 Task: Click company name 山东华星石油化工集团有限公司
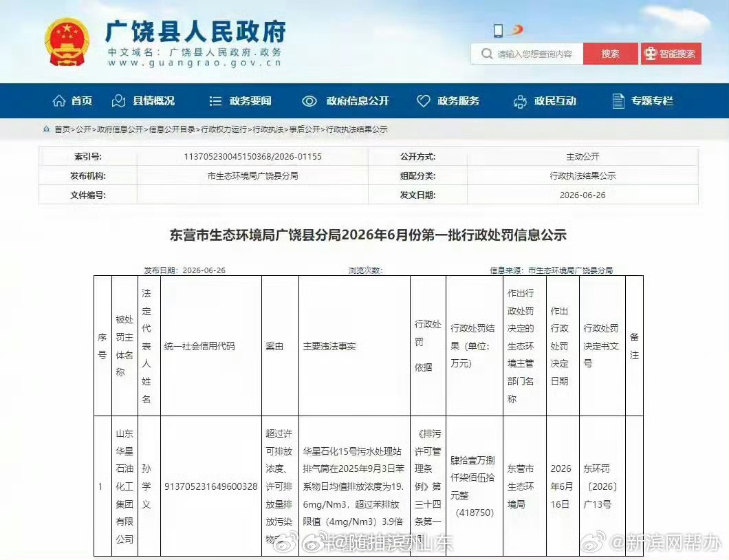124,486
